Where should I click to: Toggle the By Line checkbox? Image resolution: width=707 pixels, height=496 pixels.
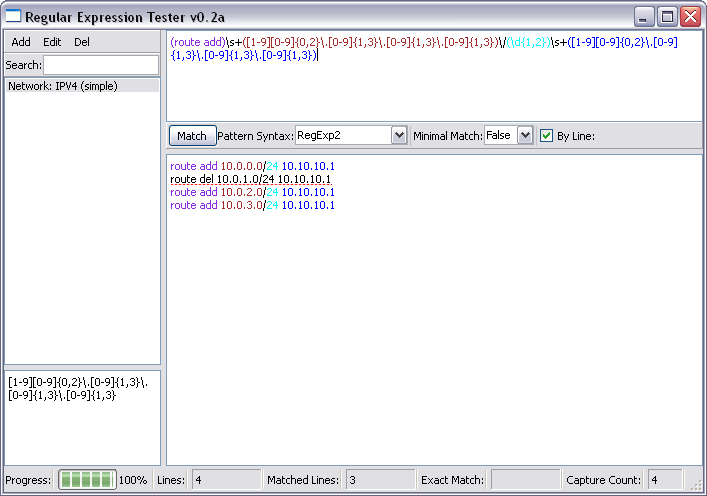pos(546,136)
